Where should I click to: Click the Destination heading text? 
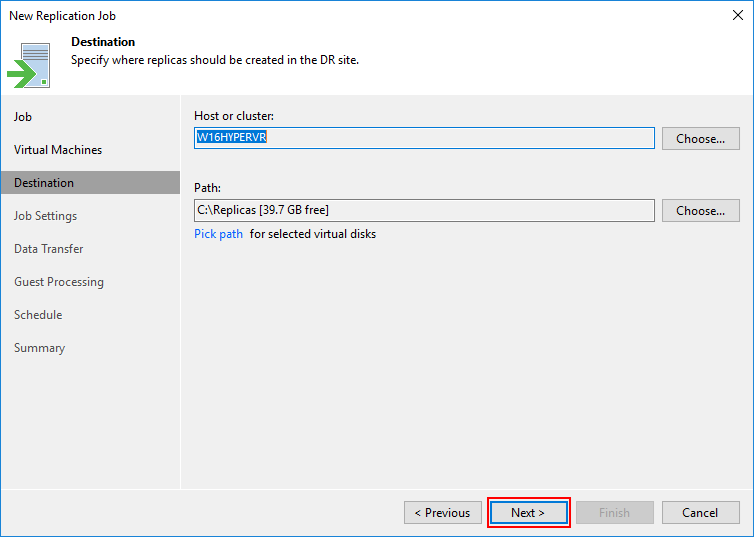tap(103, 42)
